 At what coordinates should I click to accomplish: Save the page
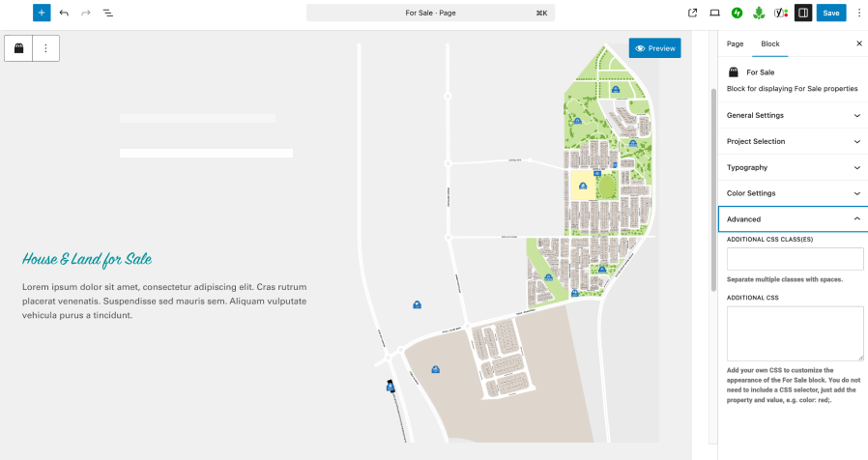click(831, 13)
